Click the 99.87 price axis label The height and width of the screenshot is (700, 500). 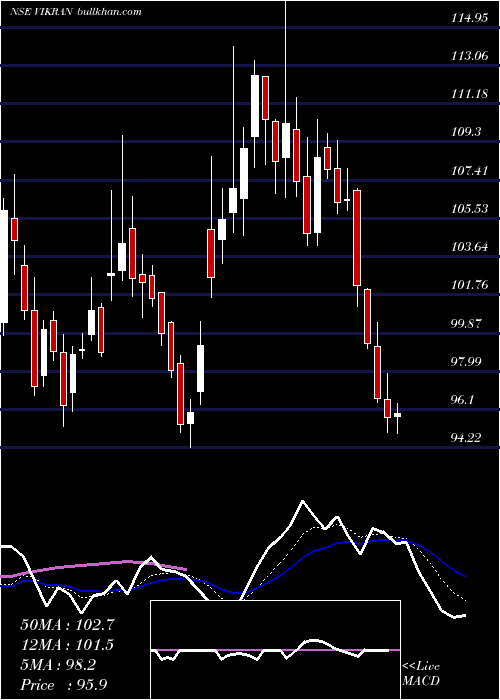(467, 323)
